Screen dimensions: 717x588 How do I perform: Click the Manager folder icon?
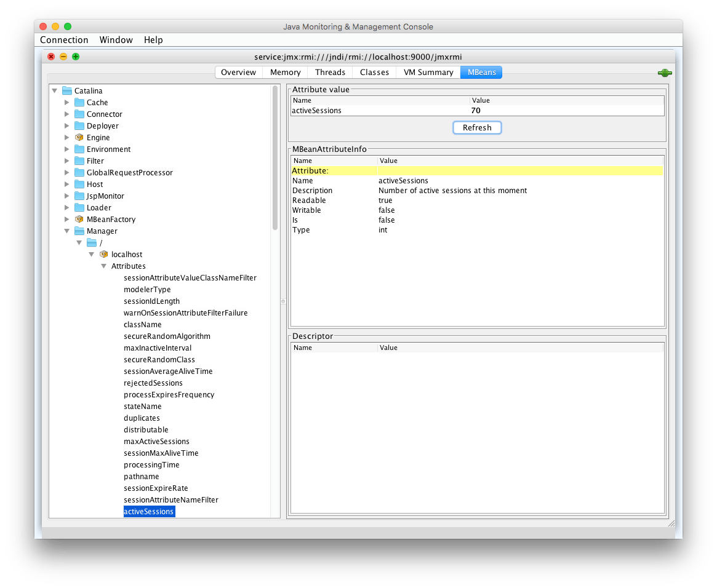point(79,231)
